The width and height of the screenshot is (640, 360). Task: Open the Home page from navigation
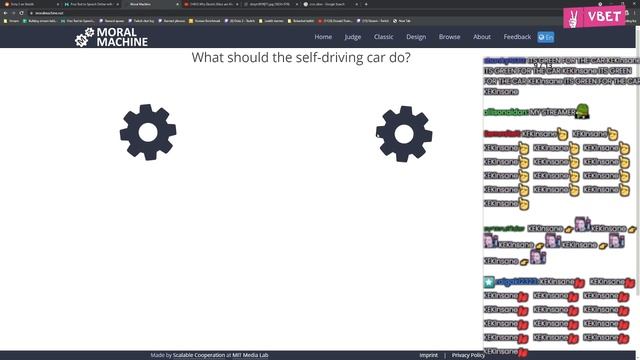tap(323, 37)
